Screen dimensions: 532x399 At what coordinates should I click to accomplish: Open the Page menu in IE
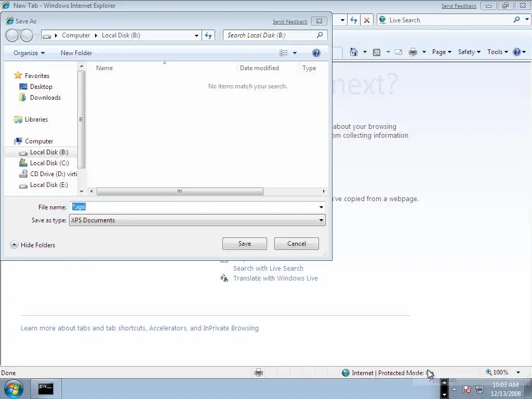[442, 52]
